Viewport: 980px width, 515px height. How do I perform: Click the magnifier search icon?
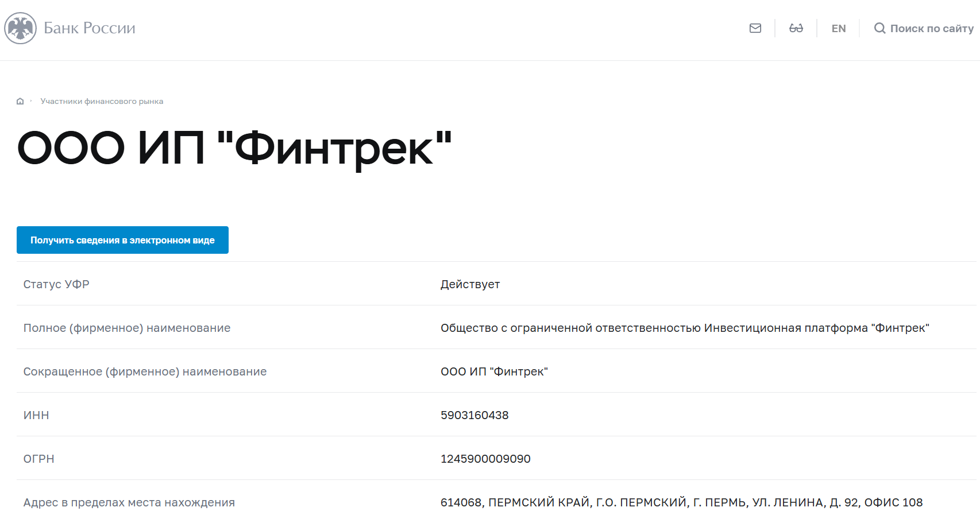[879, 28]
